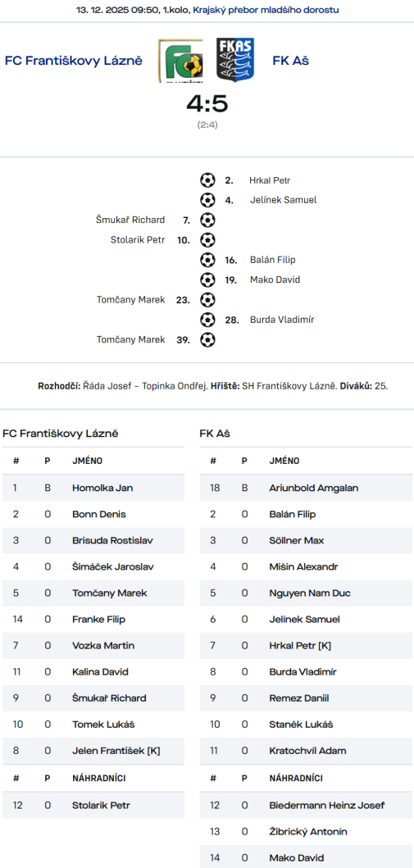This screenshot has width=414, height=868.
Task: Click the FC Františkovy Lázně club logo
Action: click(x=180, y=61)
